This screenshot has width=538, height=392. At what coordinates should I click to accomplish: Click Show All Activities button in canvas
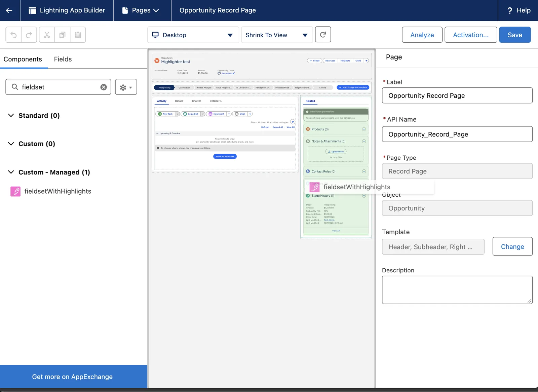pos(225,156)
